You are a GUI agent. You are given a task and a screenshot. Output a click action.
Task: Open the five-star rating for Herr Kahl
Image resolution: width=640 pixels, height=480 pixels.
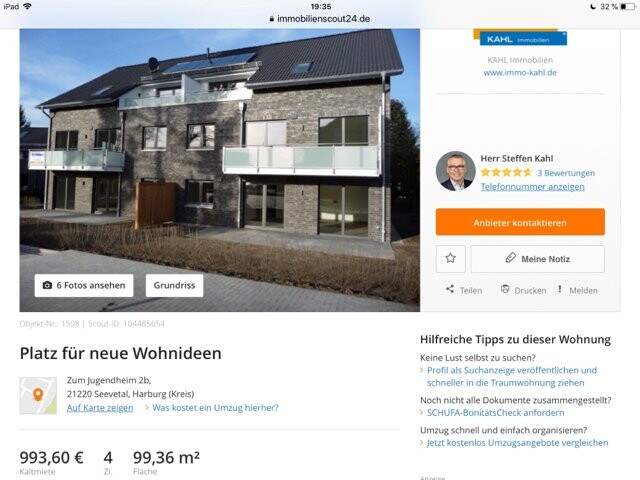[506, 173]
